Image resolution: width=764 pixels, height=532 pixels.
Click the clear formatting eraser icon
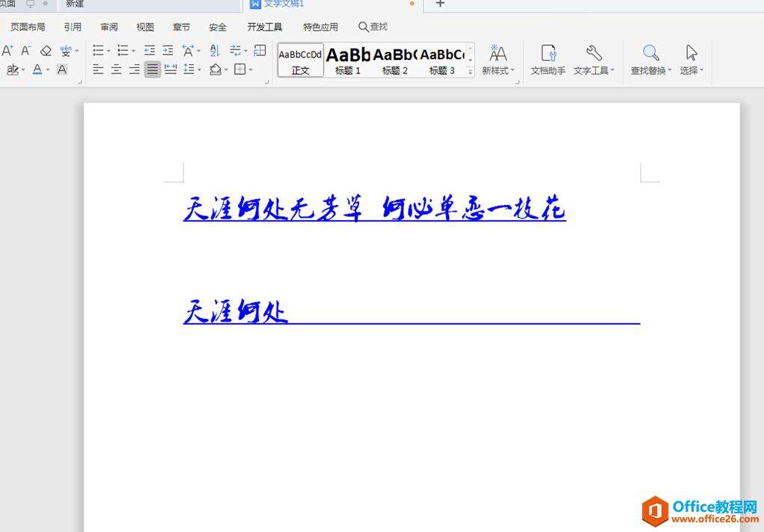(46, 51)
